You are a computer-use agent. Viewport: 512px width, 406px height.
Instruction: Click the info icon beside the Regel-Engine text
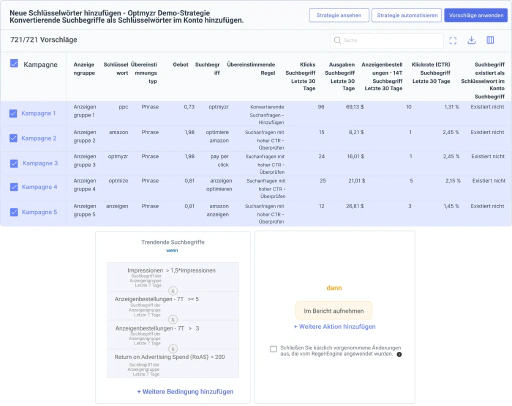click(x=399, y=354)
